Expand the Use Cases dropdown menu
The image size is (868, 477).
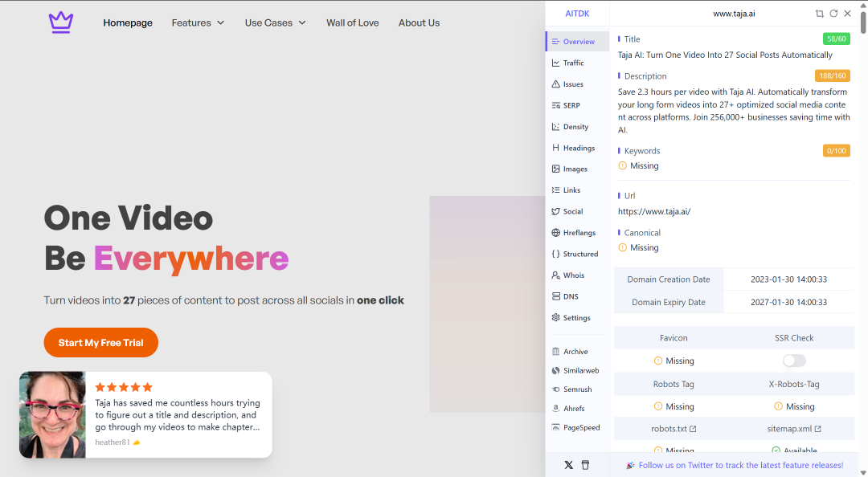(x=275, y=22)
